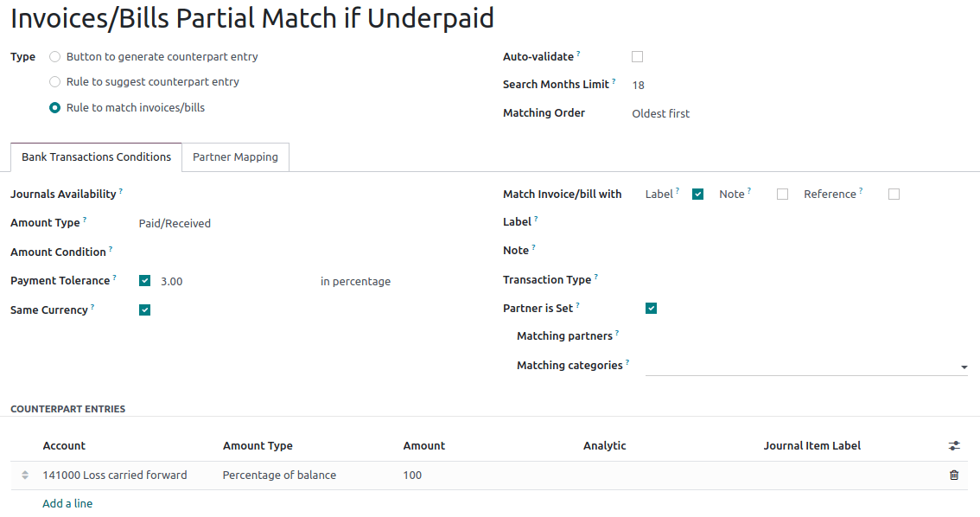Viewport: 980px width, 517px height.
Task: Expand the Matching categories dropdown
Action: pos(964,367)
